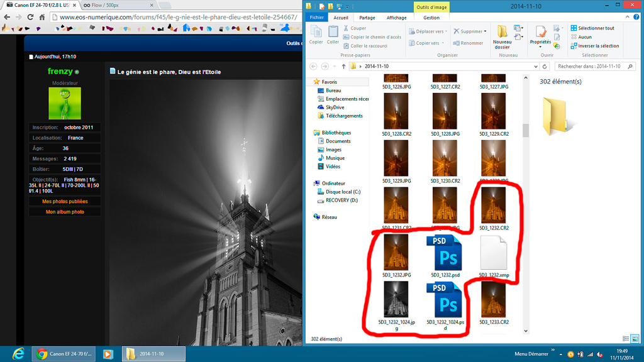Open the Propriétés button in ribbon
Screen dimensions: 644x362
pyautogui.click(x=540, y=37)
